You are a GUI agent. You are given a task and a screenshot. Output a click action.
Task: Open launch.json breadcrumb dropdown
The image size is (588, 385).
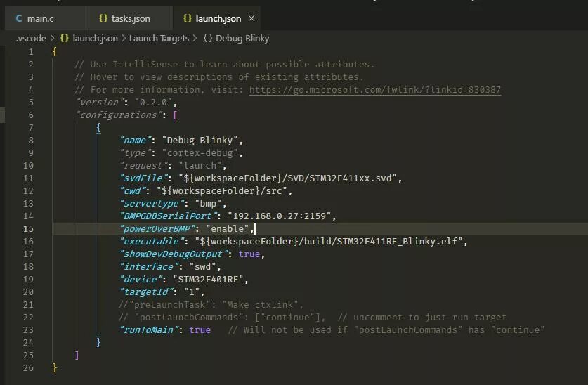(95, 38)
